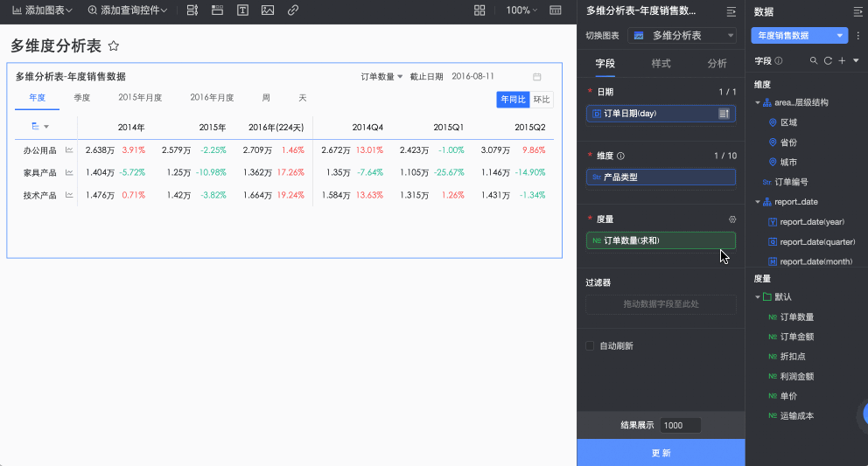Open the field list options arrow
The width and height of the screenshot is (868, 466).
pyautogui.click(x=856, y=61)
